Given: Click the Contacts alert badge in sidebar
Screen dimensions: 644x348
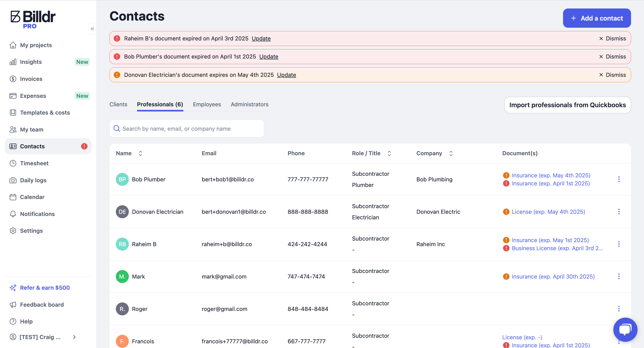Looking at the screenshot, I should click(x=84, y=146).
